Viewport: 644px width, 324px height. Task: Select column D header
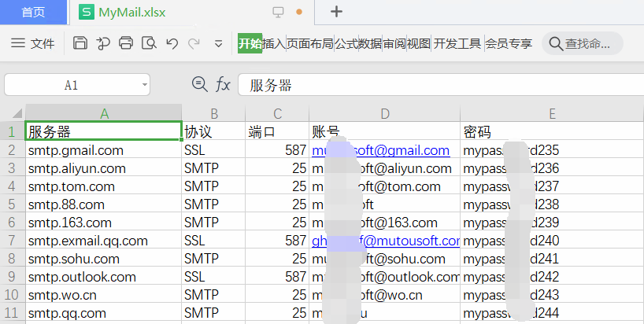pos(384,113)
